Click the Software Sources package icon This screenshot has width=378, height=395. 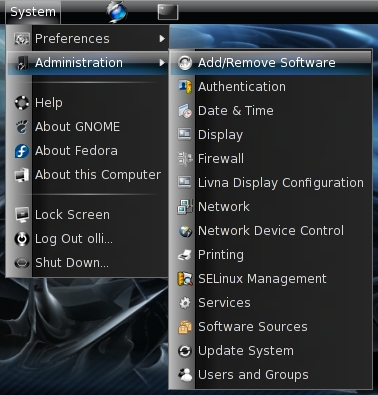pyautogui.click(x=185, y=327)
